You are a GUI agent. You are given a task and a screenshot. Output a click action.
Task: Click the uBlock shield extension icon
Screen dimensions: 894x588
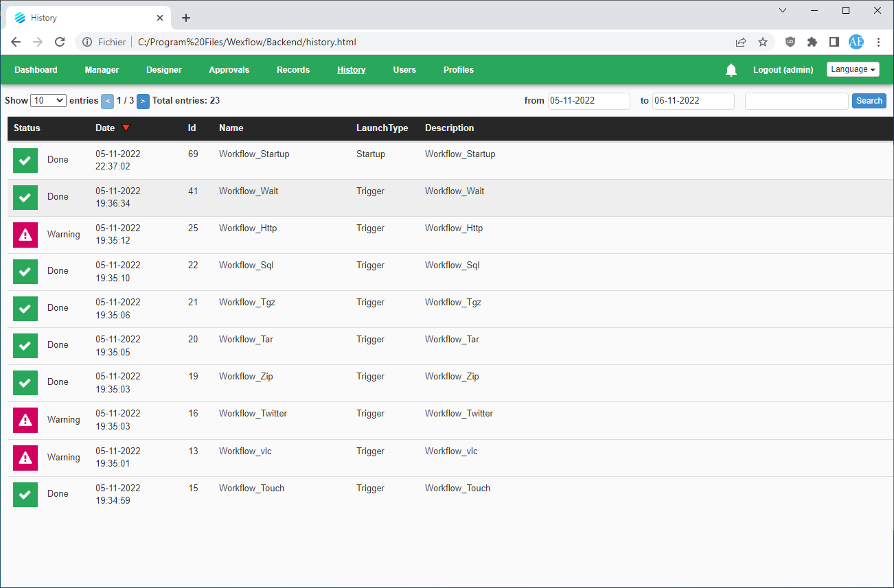click(x=790, y=42)
